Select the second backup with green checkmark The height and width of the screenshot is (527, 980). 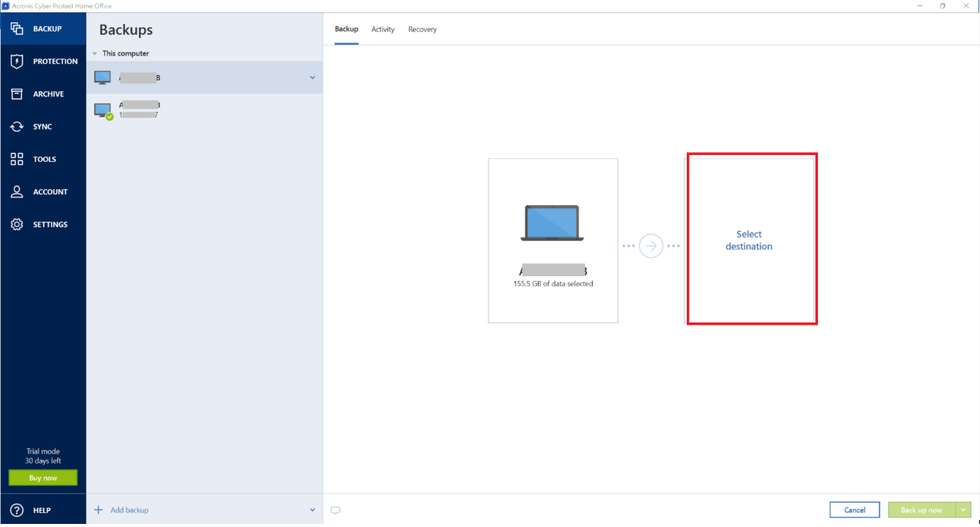click(204, 110)
